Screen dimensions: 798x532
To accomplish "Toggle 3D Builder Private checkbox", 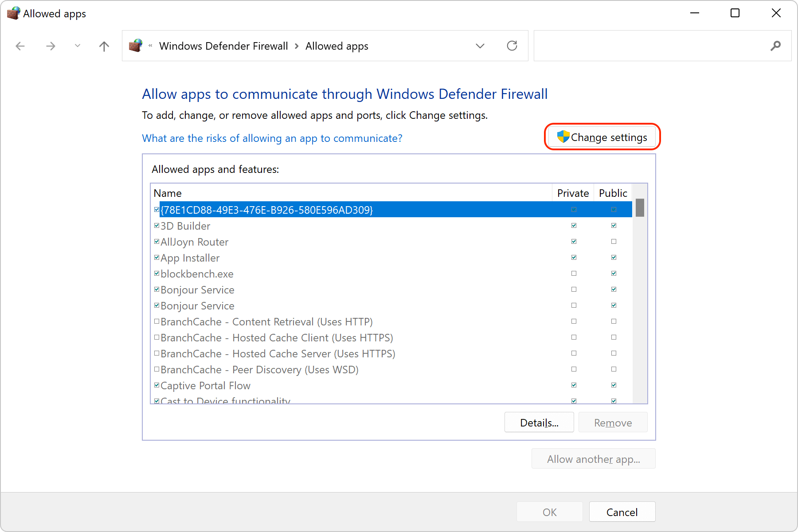I will coord(574,225).
